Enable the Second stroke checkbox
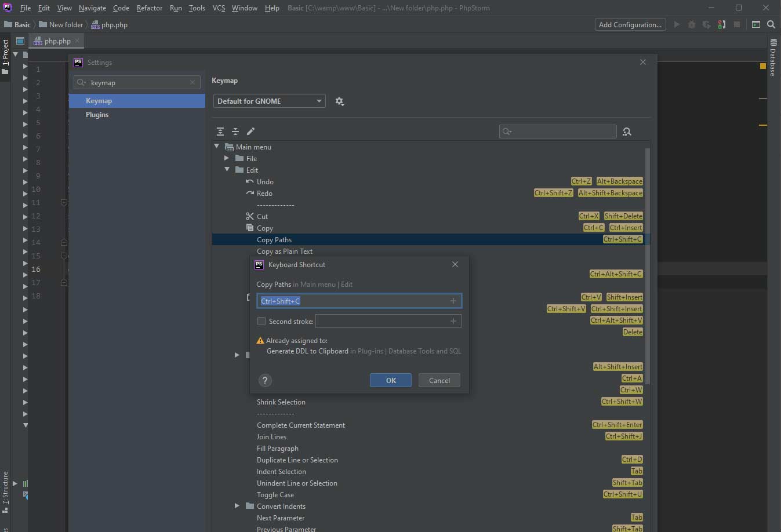This screenshot has height=532, width=781. tap(261, 321)
